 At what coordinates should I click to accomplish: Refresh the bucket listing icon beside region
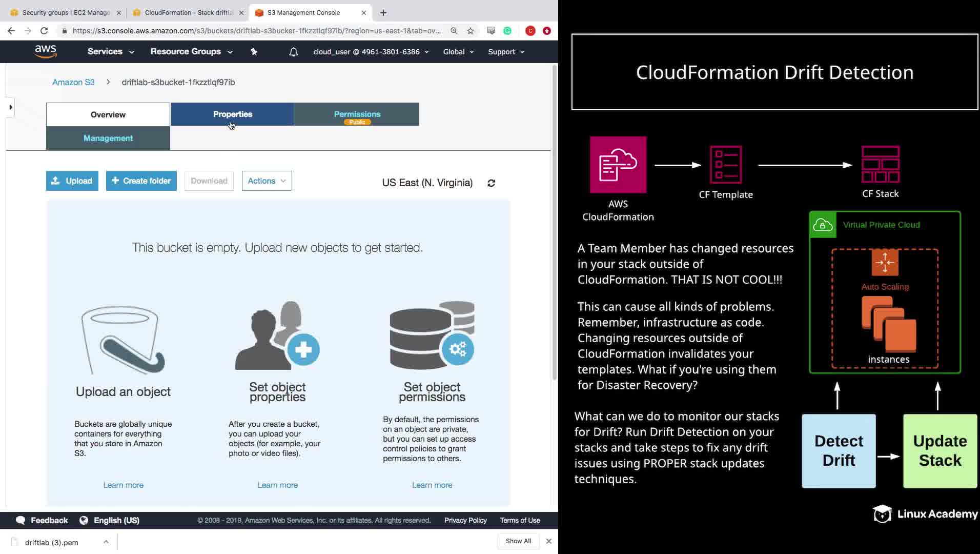click(x=491, y=183)
